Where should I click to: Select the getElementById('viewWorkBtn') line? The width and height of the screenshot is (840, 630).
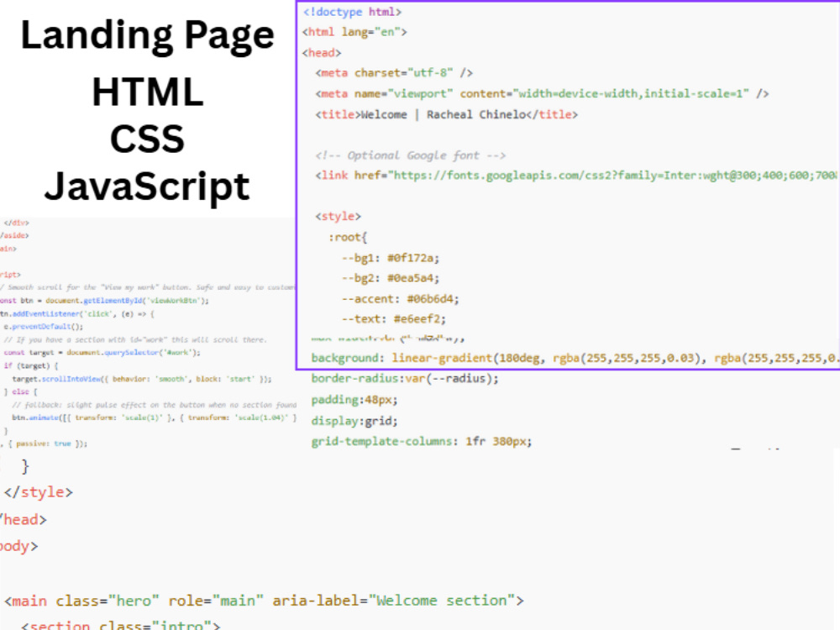tap(104, 301)
